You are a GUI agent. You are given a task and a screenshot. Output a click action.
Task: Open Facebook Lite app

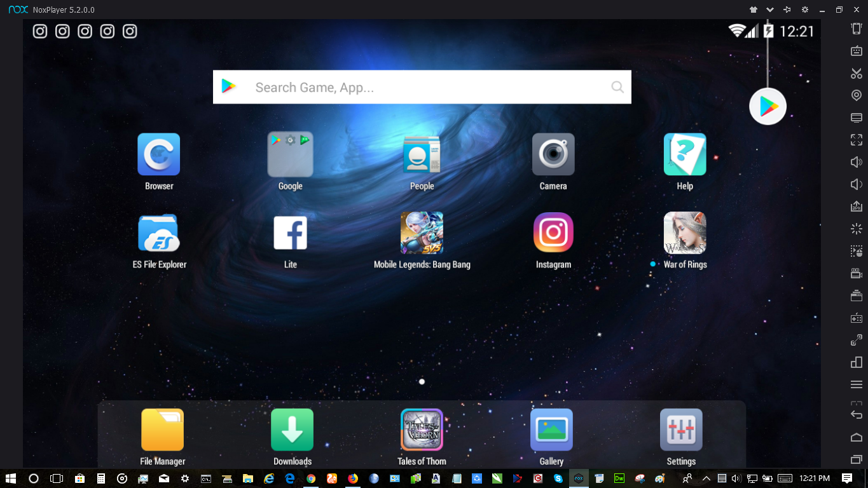click(x=291, y=233)
